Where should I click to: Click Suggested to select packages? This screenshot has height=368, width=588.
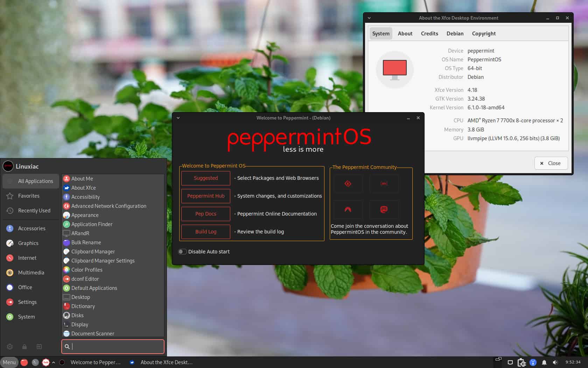pyautogui.click(x=205, y=178)
